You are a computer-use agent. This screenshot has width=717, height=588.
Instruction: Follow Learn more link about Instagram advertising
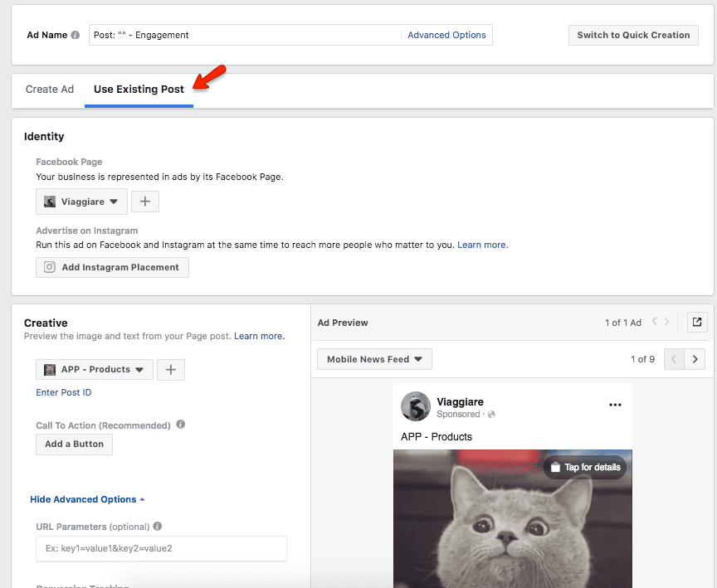click(x=481, y=245)
